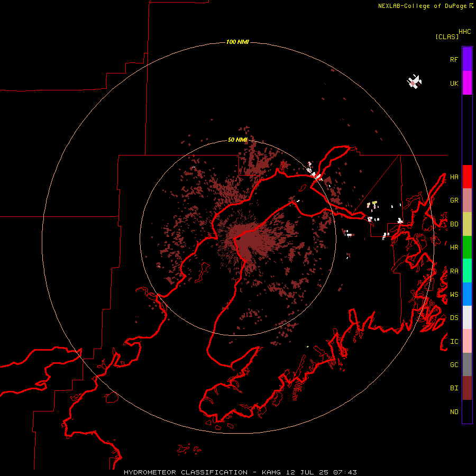Click the white cross-shaped echo outside the ring
Screen dimensions: 476x476
(414, 82)
